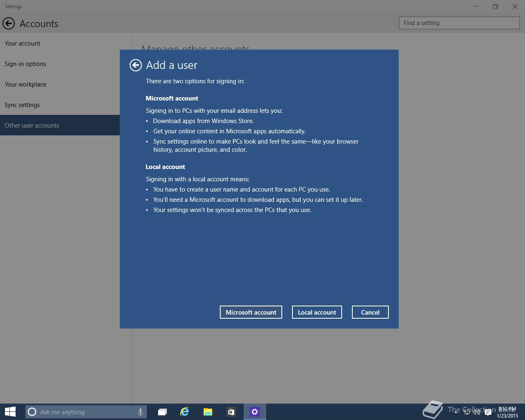This screenshot has width=525, height=420.
Task: Restore down the Settings window
Action: click(x=495, y=7)
